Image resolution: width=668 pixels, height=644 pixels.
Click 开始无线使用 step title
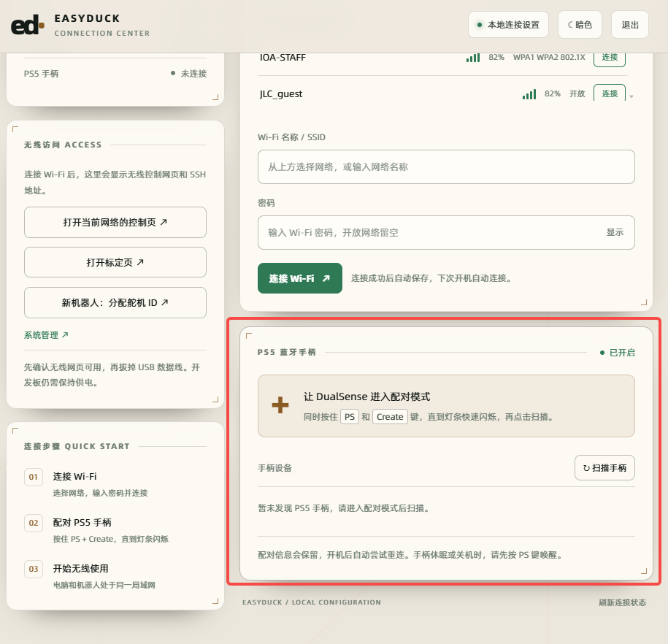click(x=80, y=569)
